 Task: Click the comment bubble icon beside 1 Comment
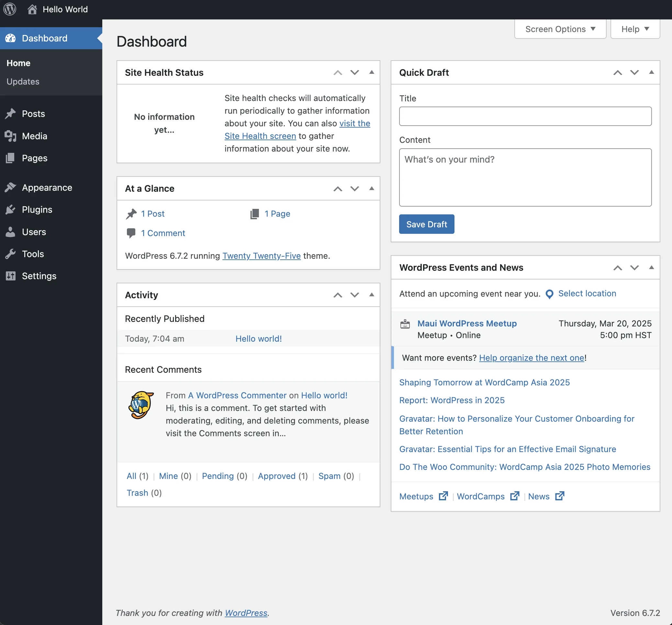[x=131, y=233]
